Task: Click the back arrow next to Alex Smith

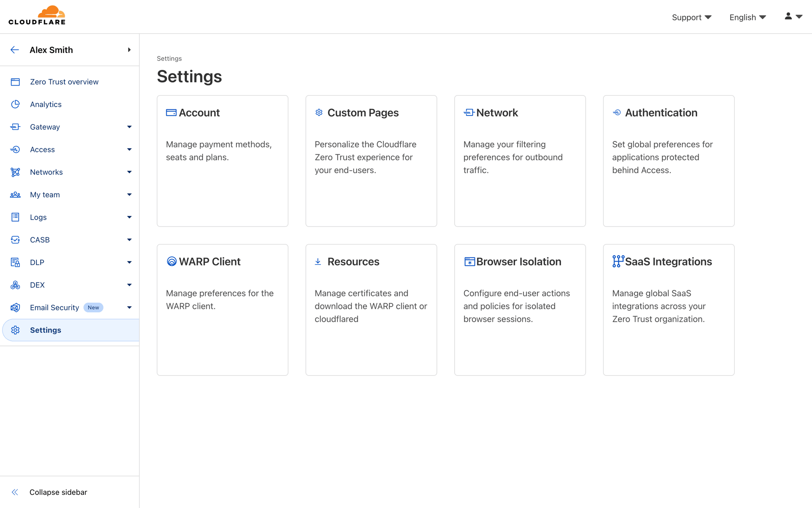Action: 15,50
